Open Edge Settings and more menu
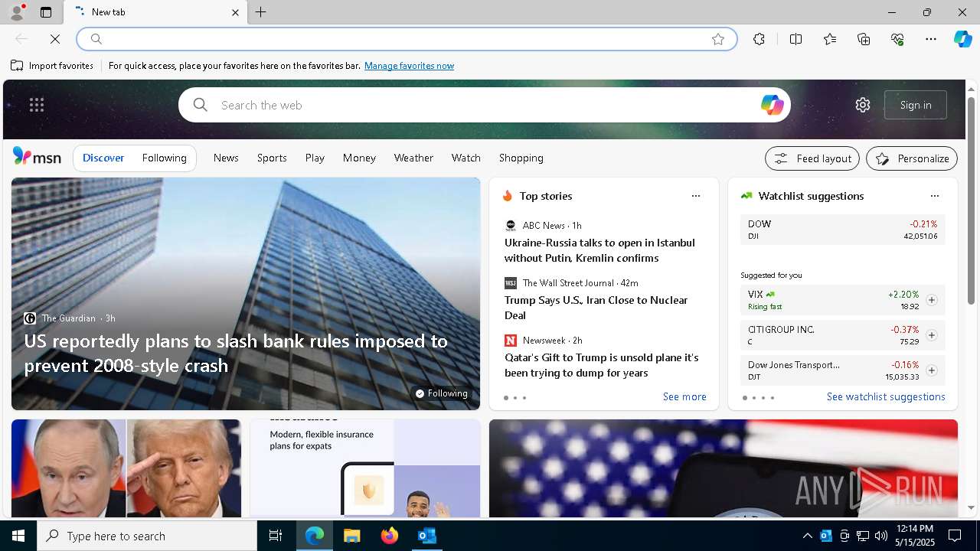This screenshot has height=551, width=980. (931, 39)
